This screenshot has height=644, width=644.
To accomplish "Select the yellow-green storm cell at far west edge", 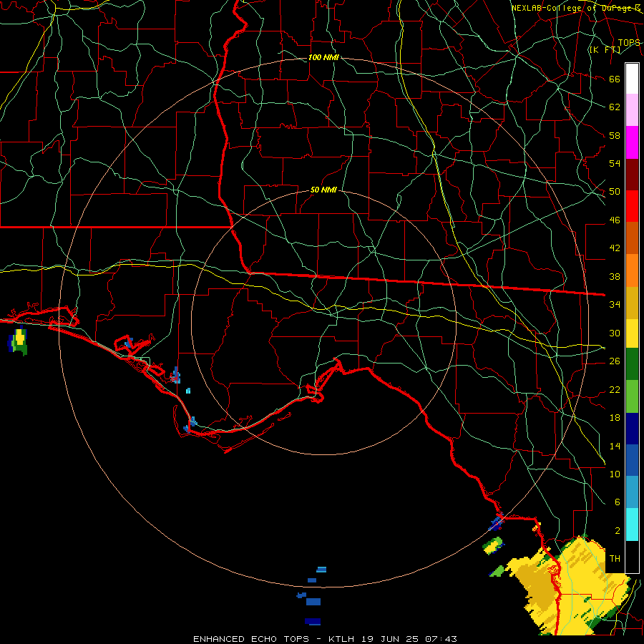I will 18,341.
